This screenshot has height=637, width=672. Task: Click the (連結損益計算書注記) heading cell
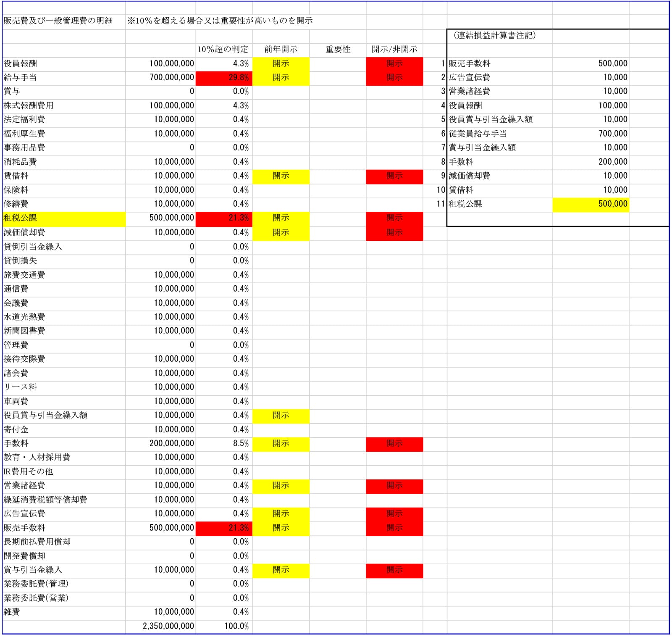[495, 36]
